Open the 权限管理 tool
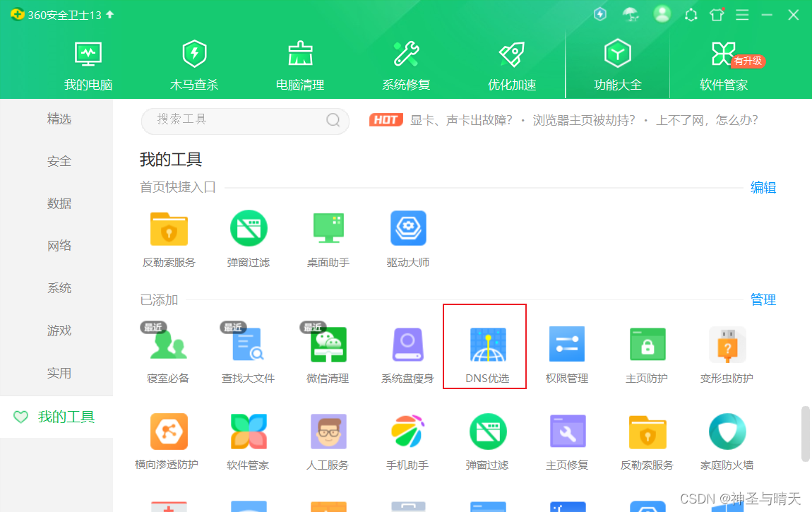 [567, 346]
